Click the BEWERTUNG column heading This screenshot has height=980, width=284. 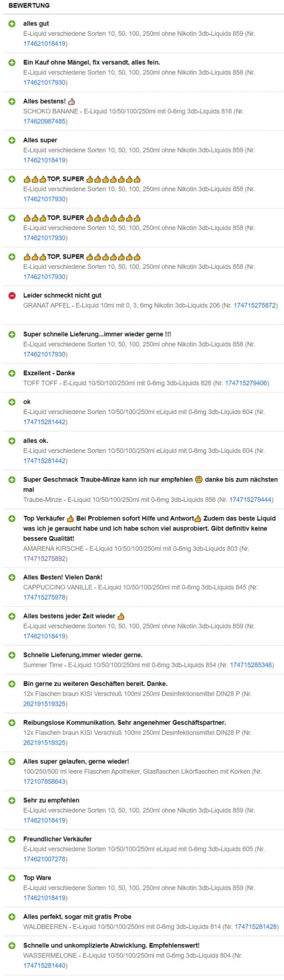coord(29,6)
